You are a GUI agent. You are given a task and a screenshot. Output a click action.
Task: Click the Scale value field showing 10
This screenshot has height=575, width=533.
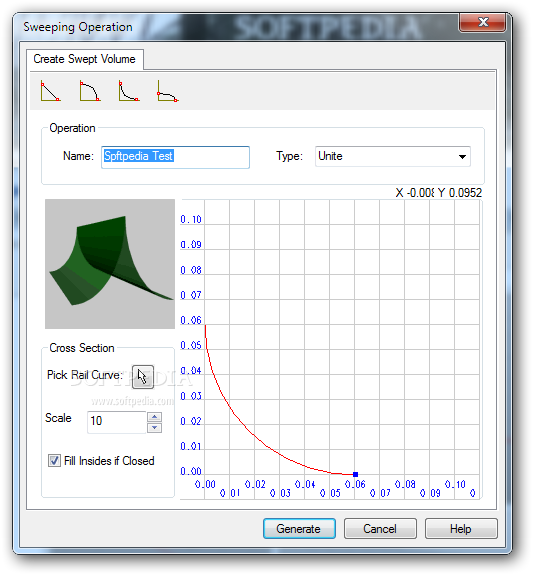(x=117, y=421)
